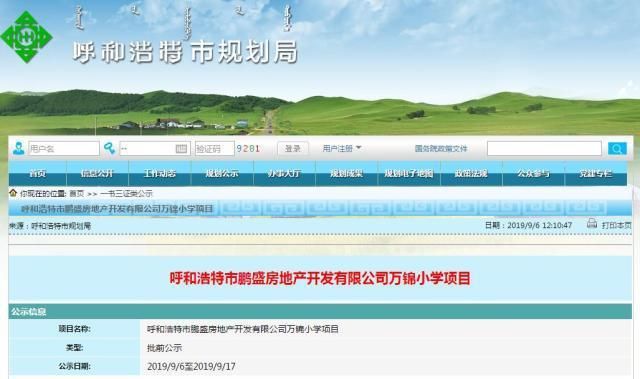Click the user avatar icon beside username
The width and height of the screenshot is (640, 379).
[x=18, y=148]
